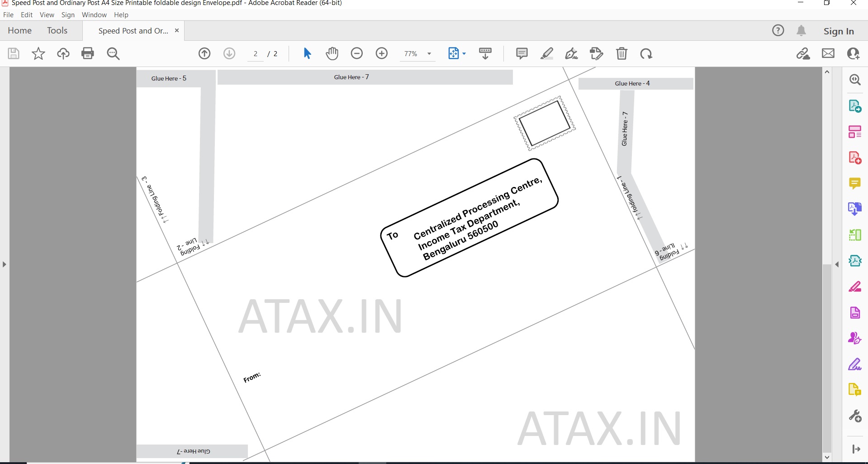
Task: Upload file to cloud icon
Action: [x=63, y=53]
